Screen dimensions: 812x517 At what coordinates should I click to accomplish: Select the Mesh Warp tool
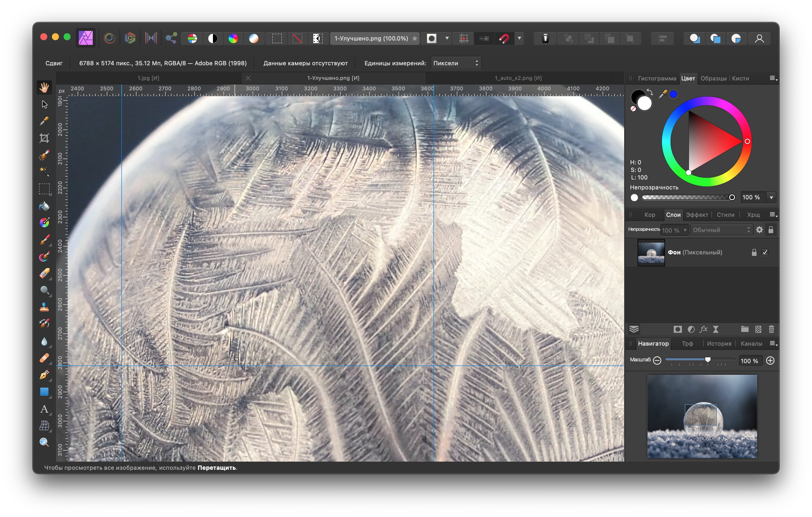click(x=44, y=426)
